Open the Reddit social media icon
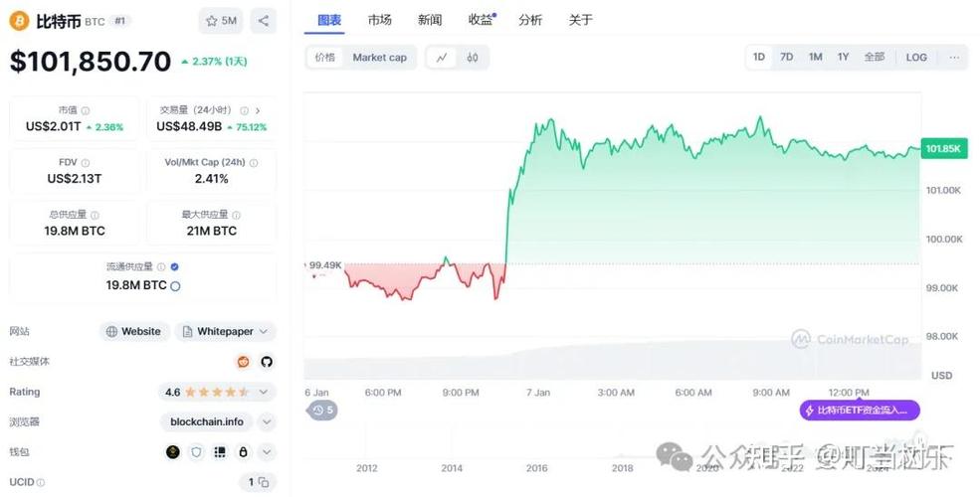The width and height of the screenshot is (980, 497). click(x=243, y=362)
